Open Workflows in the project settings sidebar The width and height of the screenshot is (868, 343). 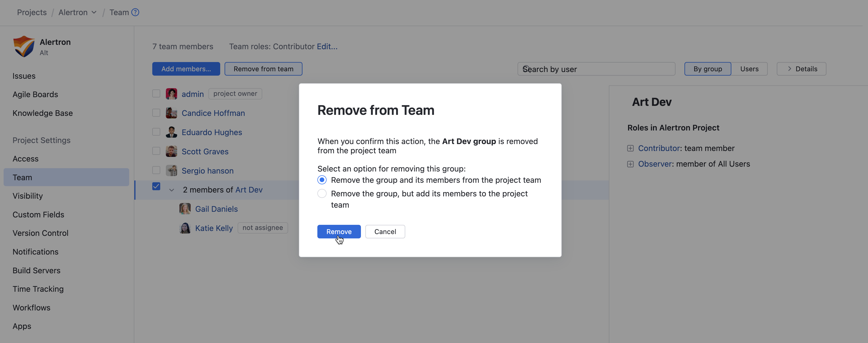31,308
